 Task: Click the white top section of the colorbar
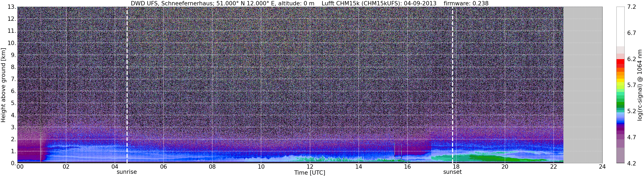620,27
